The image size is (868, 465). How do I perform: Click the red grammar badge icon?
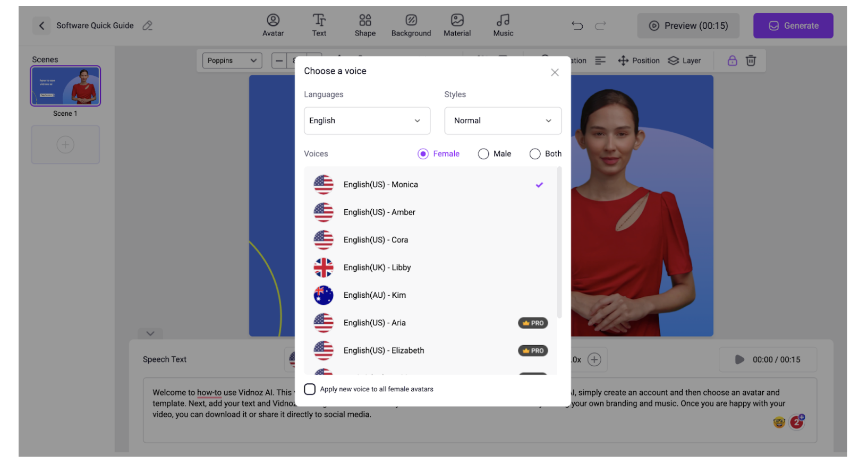coord(797,421)
